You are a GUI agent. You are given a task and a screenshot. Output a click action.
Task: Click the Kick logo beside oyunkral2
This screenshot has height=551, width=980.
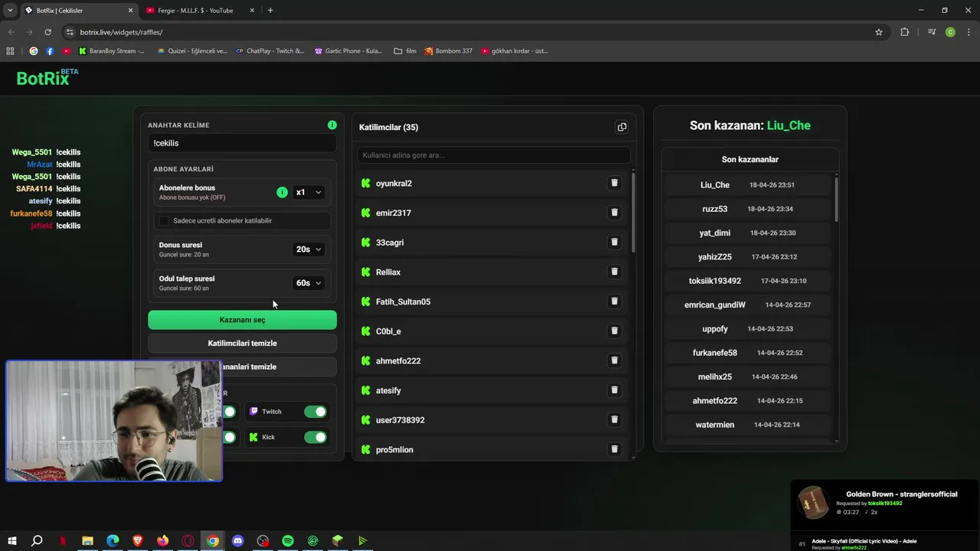[366, 184]
